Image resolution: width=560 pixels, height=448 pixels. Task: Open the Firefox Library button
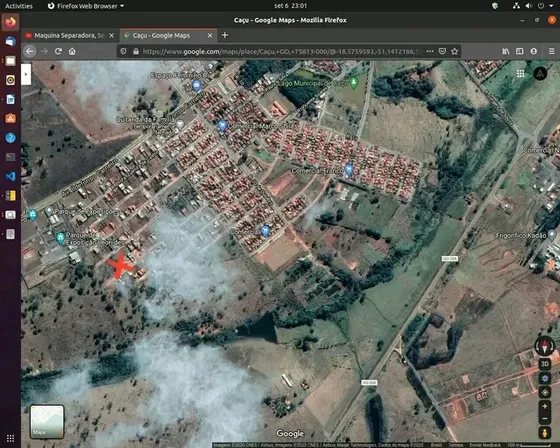tap(506, 51)
